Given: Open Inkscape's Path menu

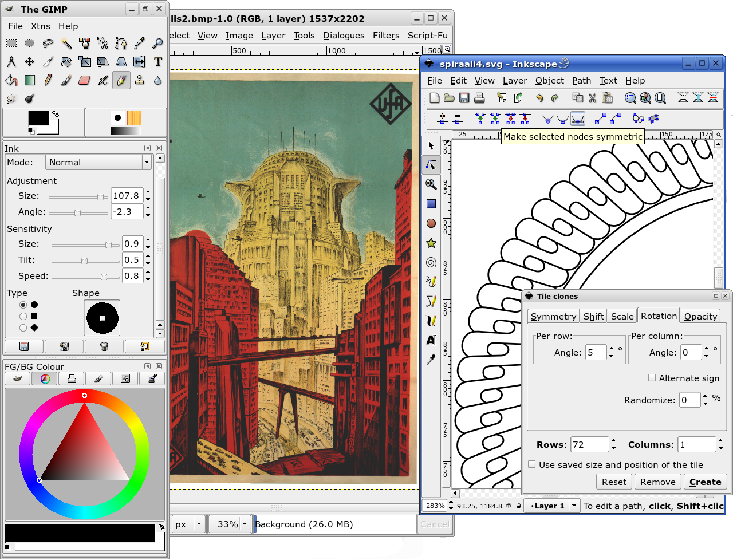Looking at the screenshot, I should pos(581,81).
